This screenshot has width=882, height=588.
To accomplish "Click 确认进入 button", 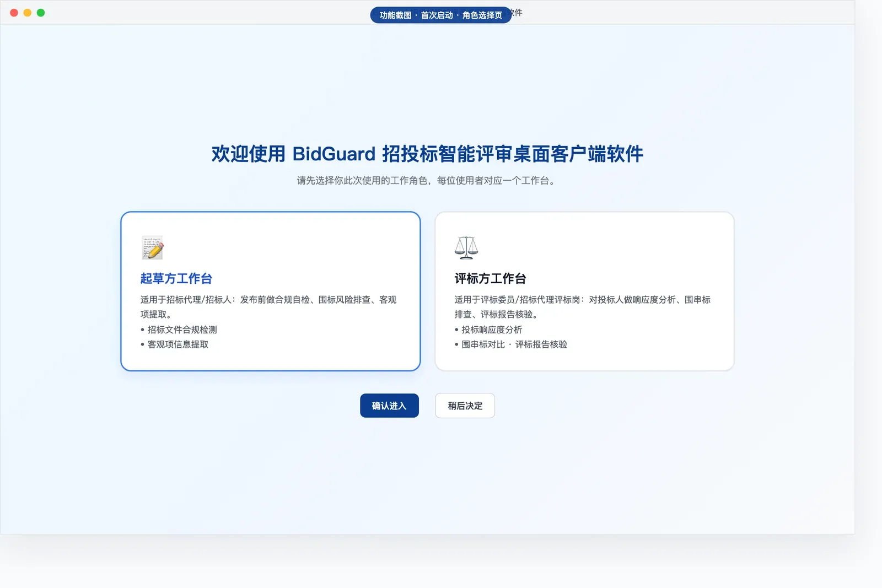I will [x=389, y=406].
